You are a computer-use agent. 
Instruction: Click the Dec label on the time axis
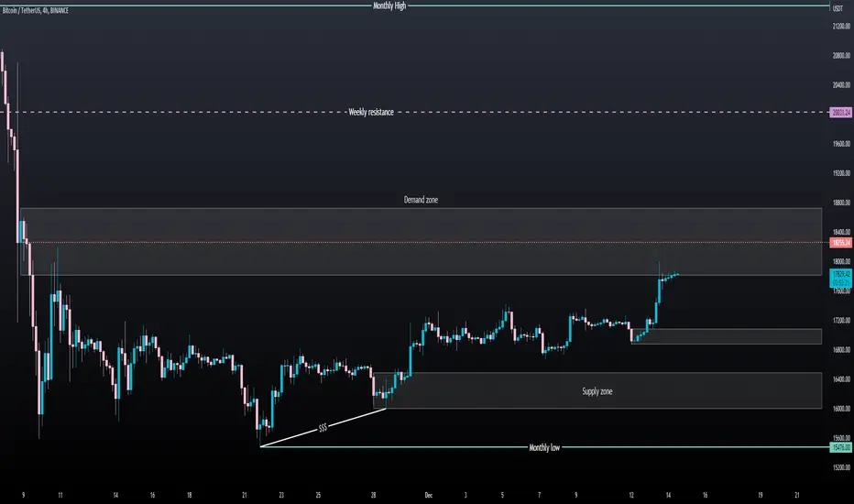[x=429, y=495]
